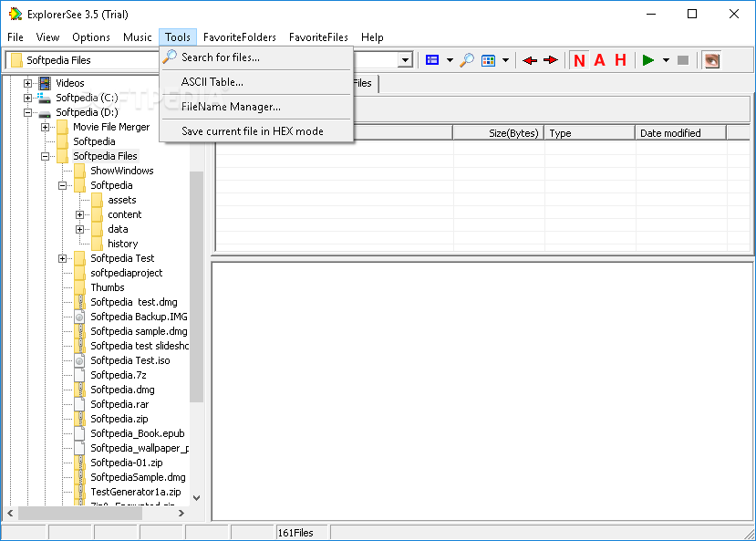Click the thumbnail grid view icon
The width and height of the screenshot is (756, 541).
489,60
